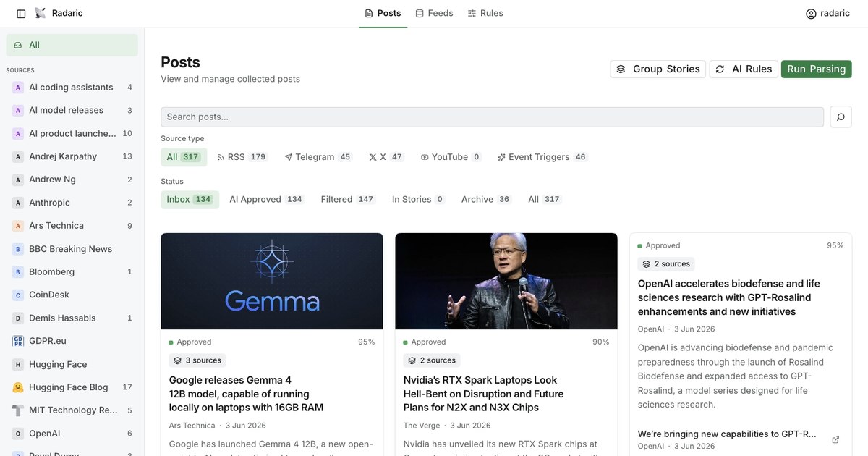Click the search magnifier button
Image resolution: width=868 pixels, height=456 pixels.
(841, 117)
